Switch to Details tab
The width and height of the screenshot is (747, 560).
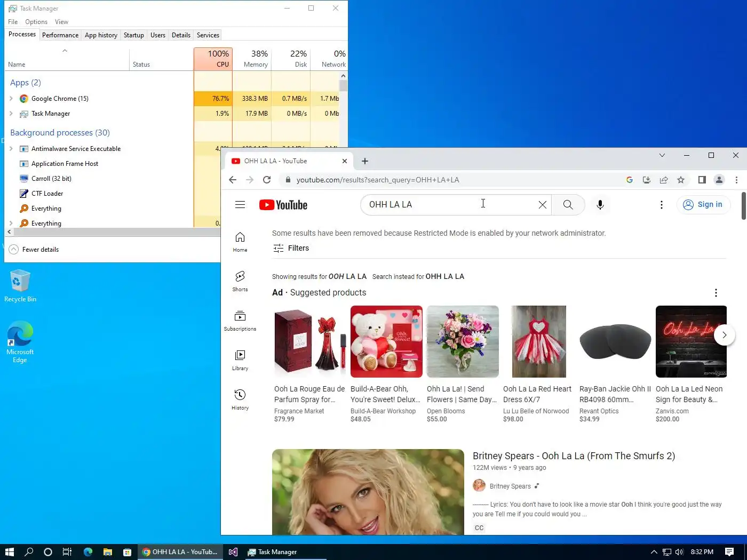click(x=181, y=35)
